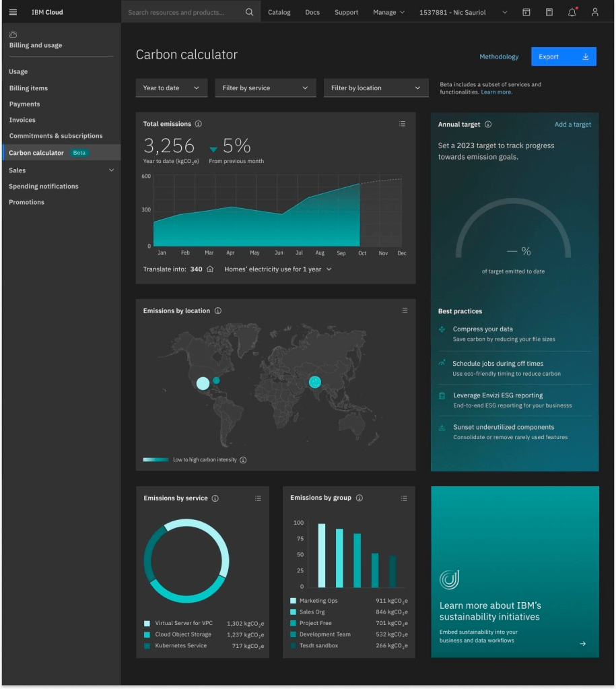Expand the Sales sidebar section

[61, 170]
